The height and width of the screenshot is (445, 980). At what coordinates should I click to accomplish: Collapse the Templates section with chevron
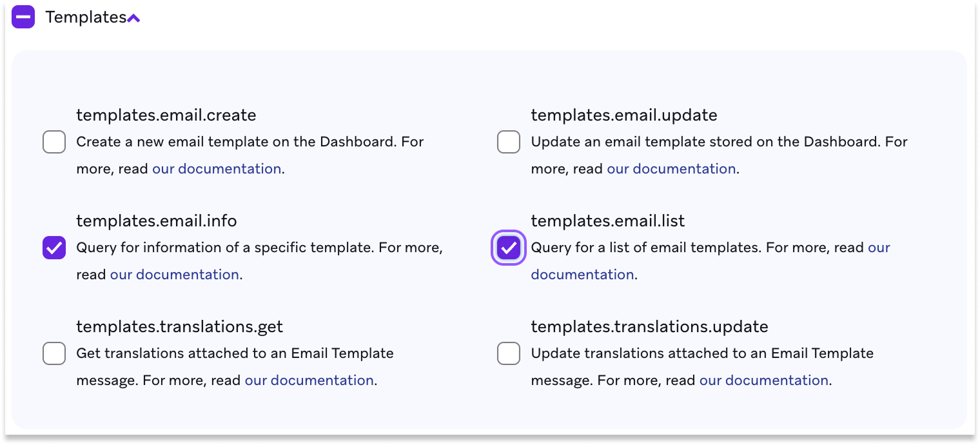(133, 19)
